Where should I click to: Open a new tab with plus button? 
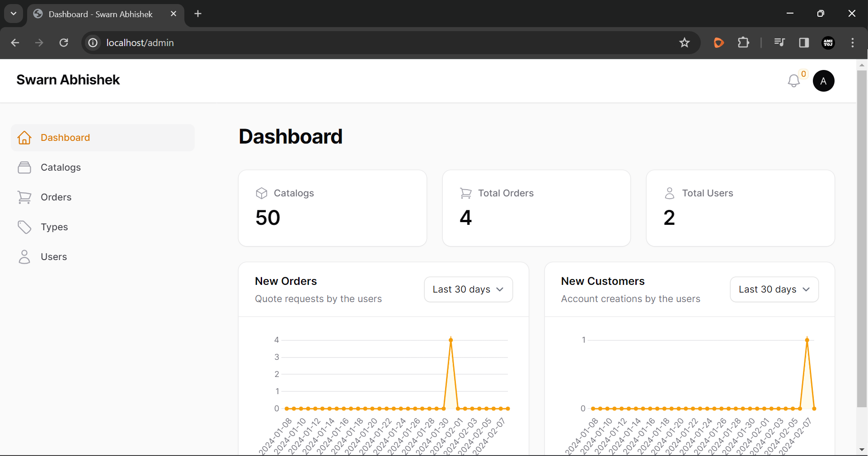tap(198, 14)
